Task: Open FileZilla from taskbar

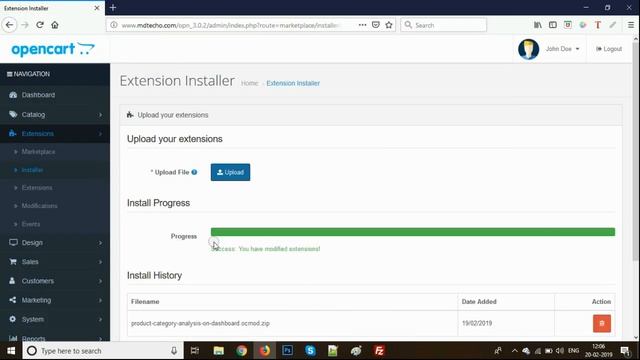Action: pos(379,351)
